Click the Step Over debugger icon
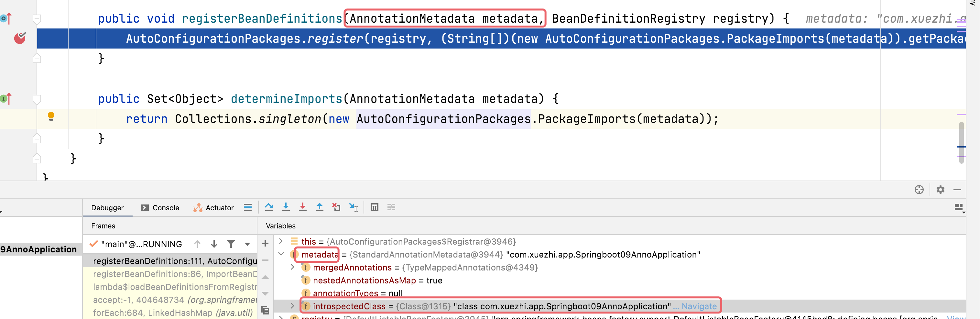 [x=269, y=207]
